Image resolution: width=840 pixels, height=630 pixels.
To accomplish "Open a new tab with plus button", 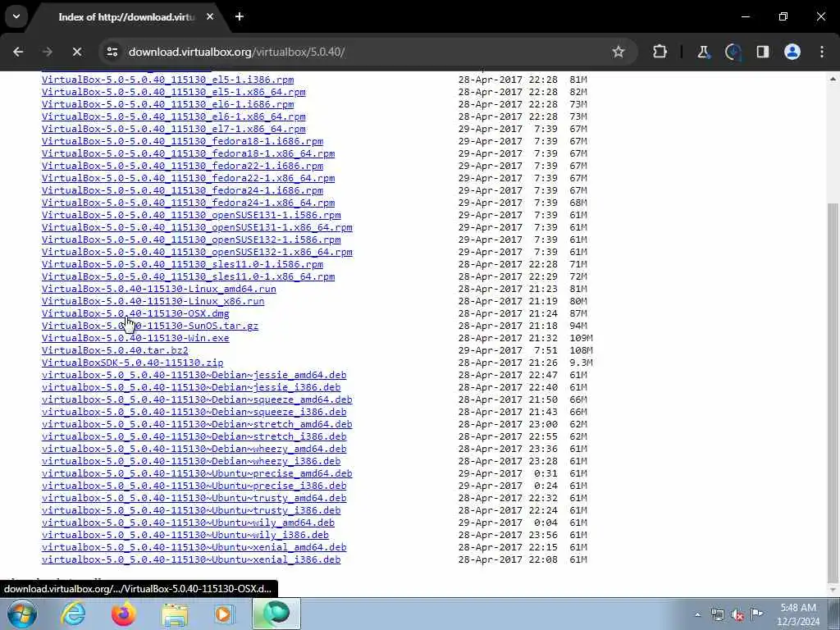I will 240,16.
